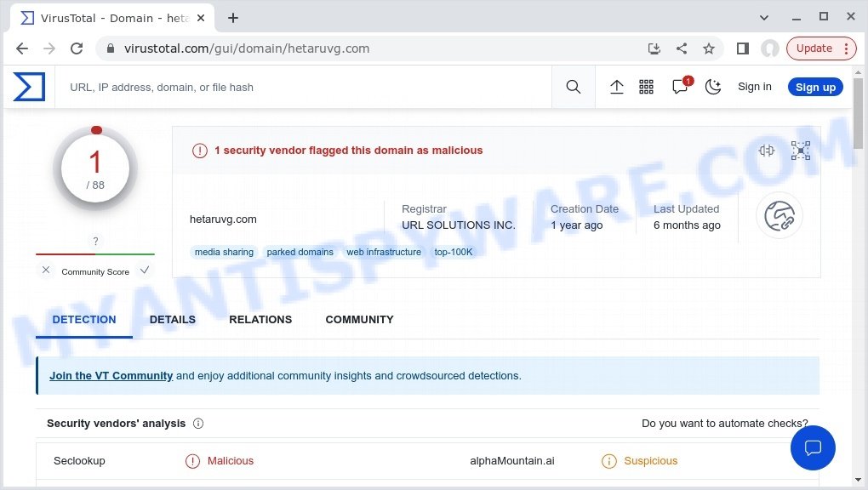The image size is (868, 490).
Task: Open the graph view icon in banner
Action: [801, 151]
